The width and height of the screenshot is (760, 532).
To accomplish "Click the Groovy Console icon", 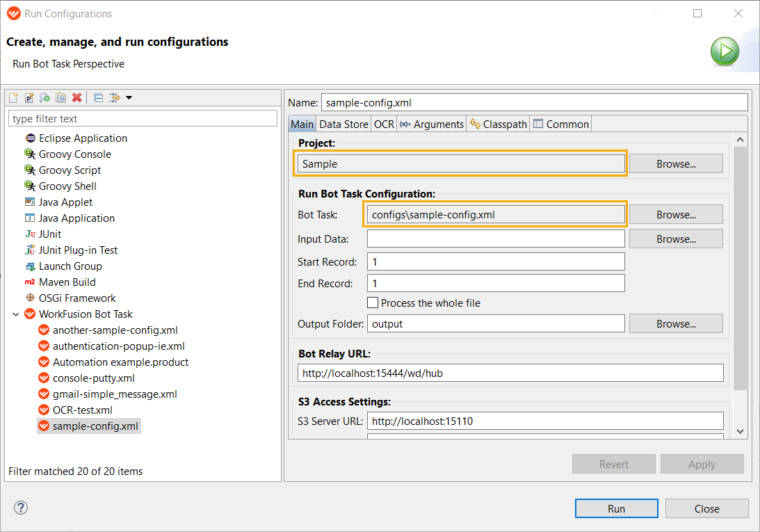I will pyautogui.click(x=30, y=154).
